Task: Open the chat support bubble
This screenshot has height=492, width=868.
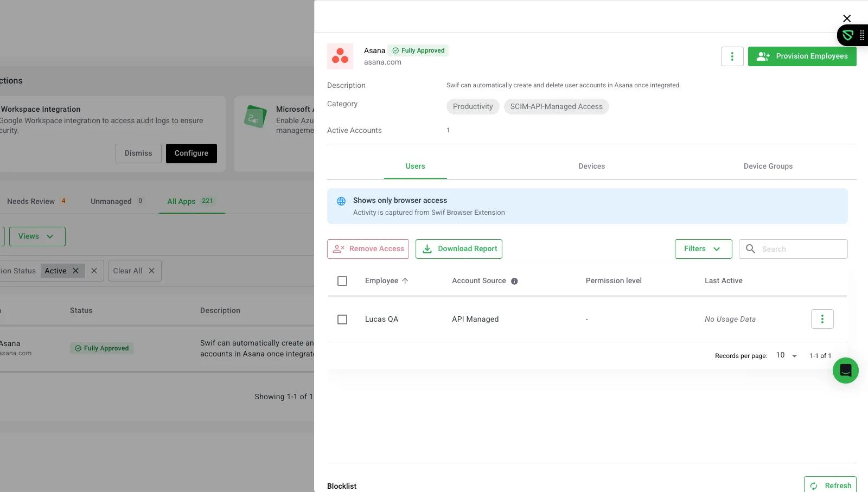Action: tap(845, 370)
